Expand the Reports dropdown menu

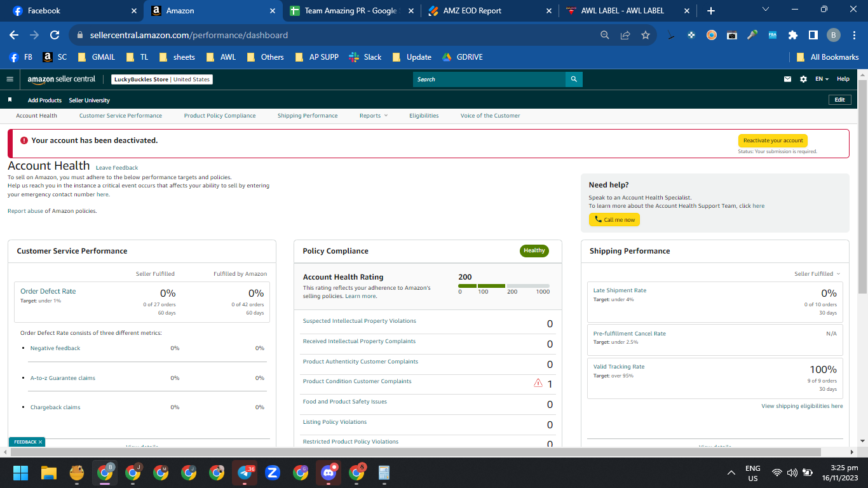click(x=374, y=116)
